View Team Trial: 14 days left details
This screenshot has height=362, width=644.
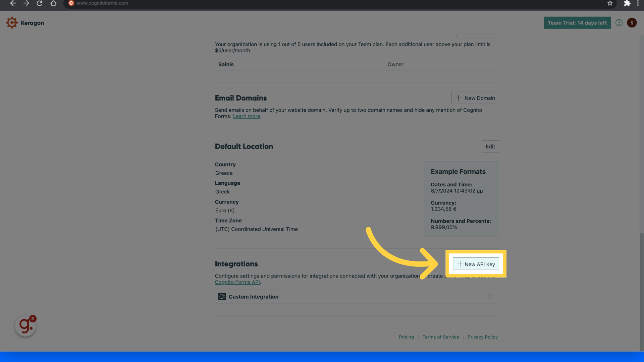(x=577, y=22)
